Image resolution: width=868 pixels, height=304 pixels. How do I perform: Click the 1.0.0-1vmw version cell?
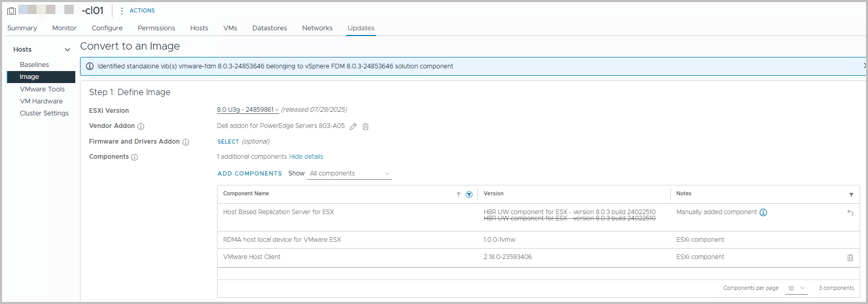[x=499, y=240]
